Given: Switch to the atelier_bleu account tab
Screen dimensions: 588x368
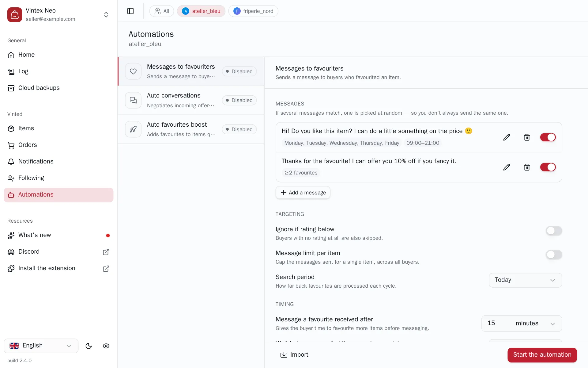Looking at the screenshot, I should 201,11.
